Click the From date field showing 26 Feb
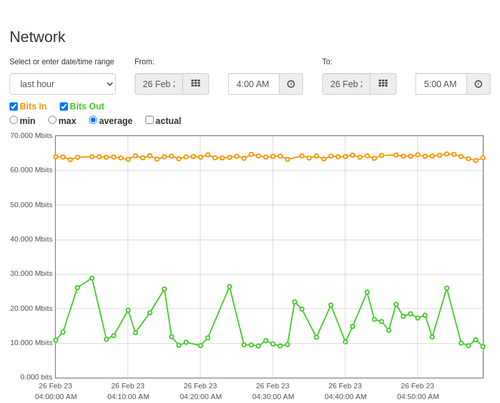 159,84
